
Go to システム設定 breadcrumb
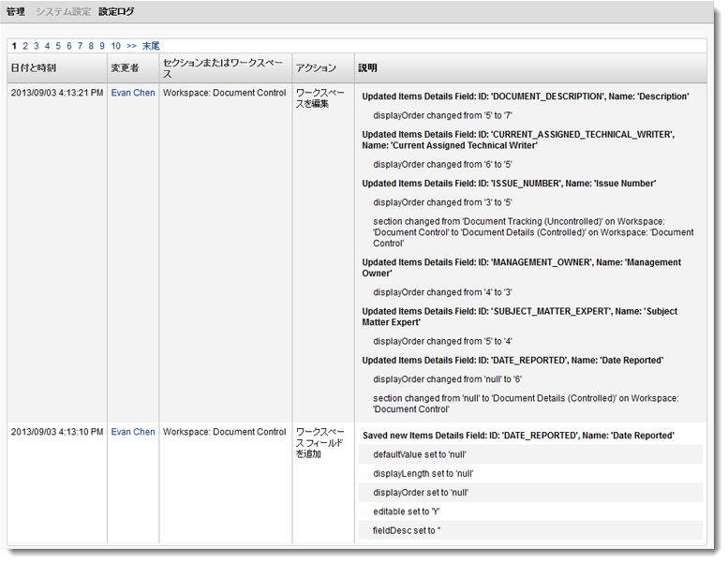(x=63, y=11)
